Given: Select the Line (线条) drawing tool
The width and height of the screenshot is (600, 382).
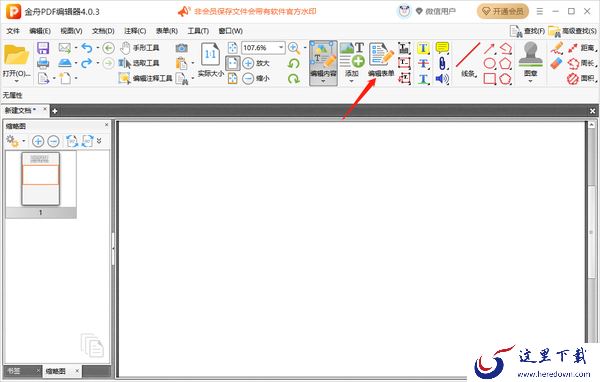Looking at the screenshot, I should pos(468,60).
